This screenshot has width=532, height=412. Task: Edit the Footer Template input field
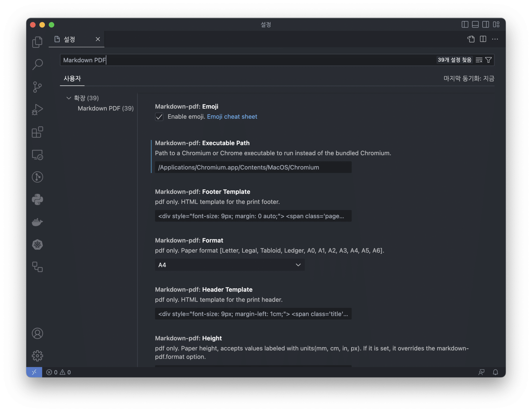pos(253,216)
